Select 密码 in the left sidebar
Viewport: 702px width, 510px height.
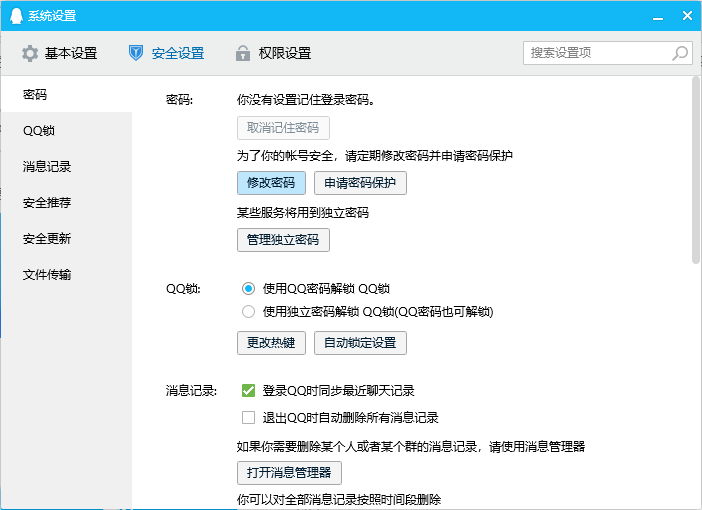66,94
